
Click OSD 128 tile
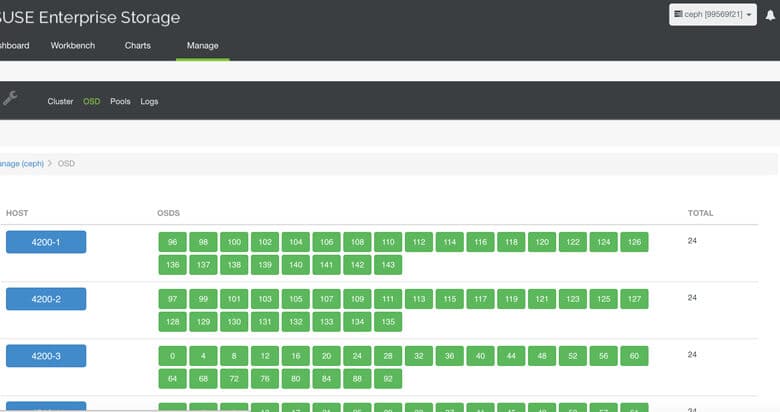[173, 322]
